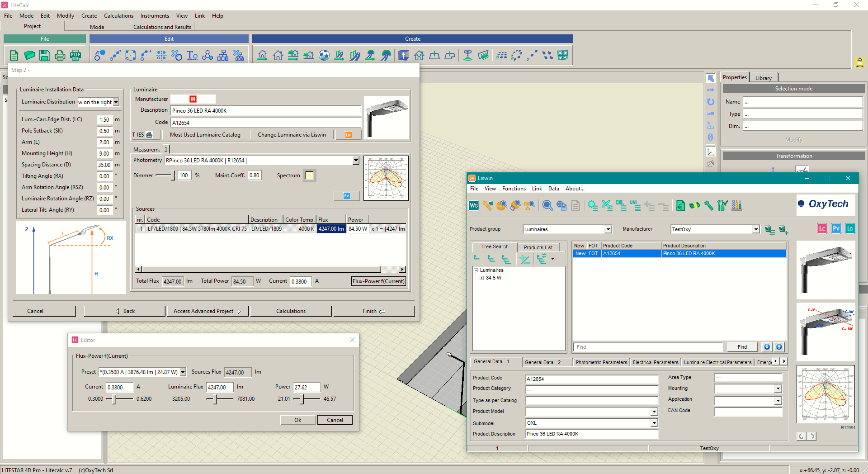Click the Power slider in Editor dialog
This screenshot has width=868, height=474.
tap(302, 399)
